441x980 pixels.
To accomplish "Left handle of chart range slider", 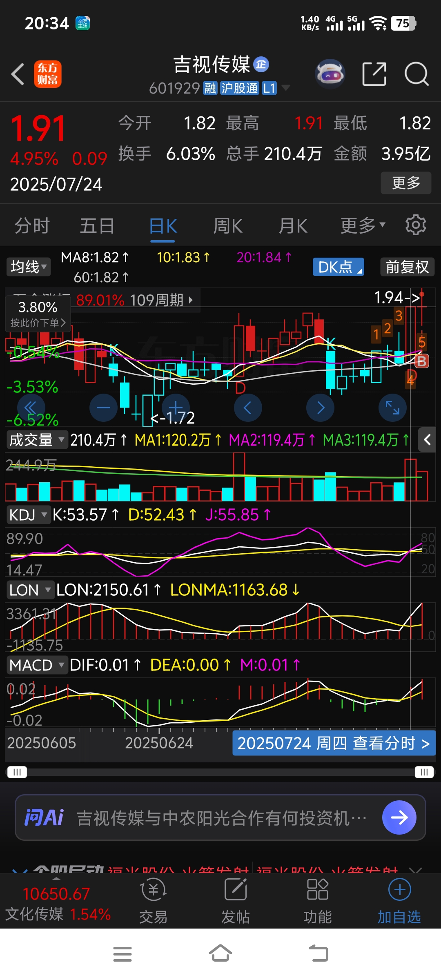I will 17,772.
